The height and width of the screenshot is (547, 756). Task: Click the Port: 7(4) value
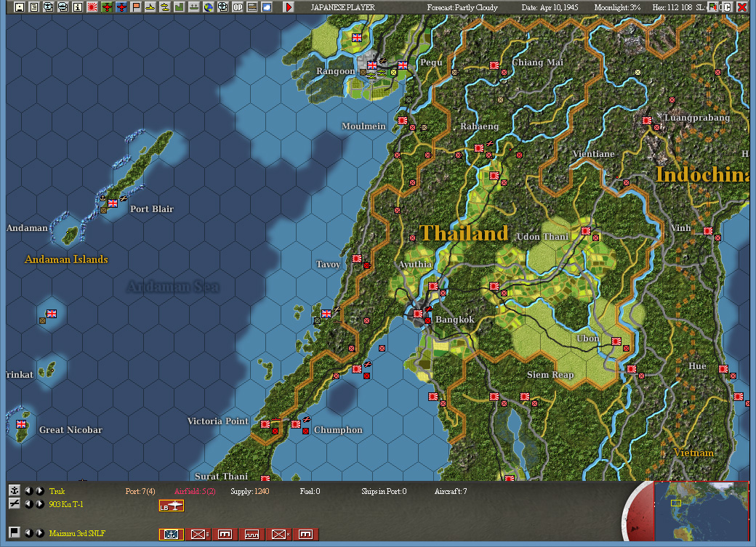tap(140, 491)
